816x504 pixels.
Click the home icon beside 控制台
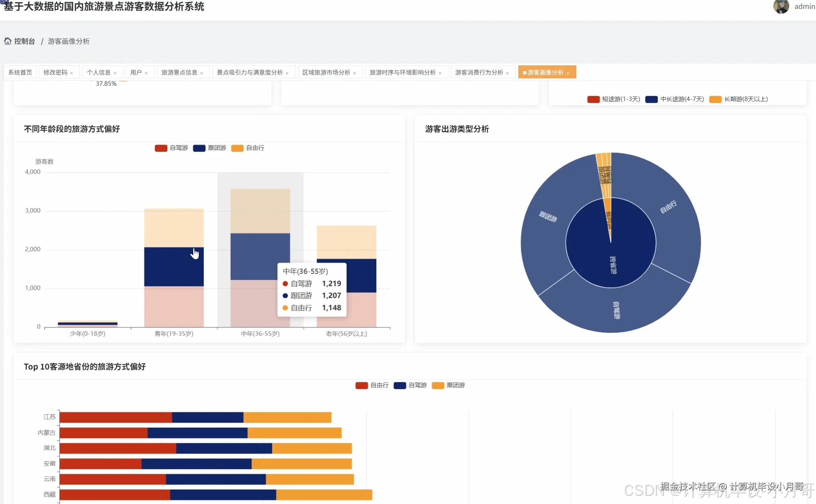pyautogui.click(x=7, y=41)
